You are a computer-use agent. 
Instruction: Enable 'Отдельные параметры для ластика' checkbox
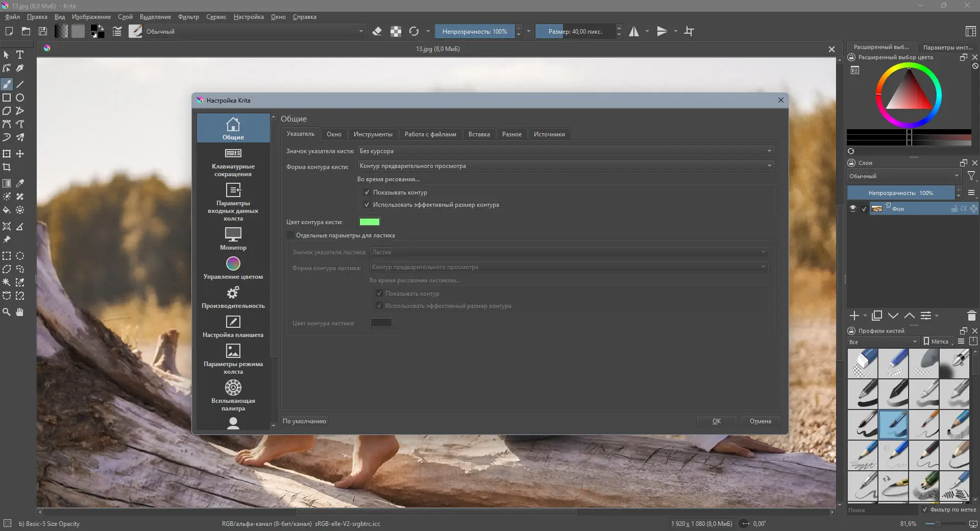[290, 235]
